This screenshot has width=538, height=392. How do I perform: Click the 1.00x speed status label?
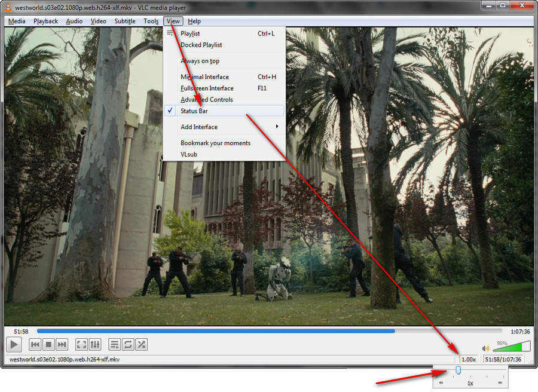click(469, 359)
